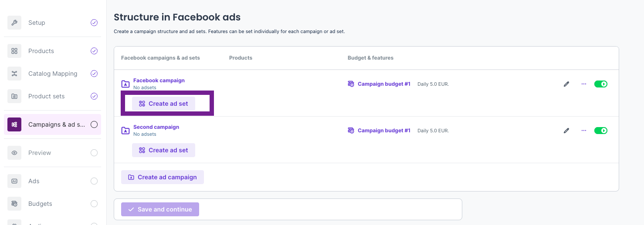Click budget icon in Second campaign row
The image size is (644, 225).
click(x=351, y=131)
